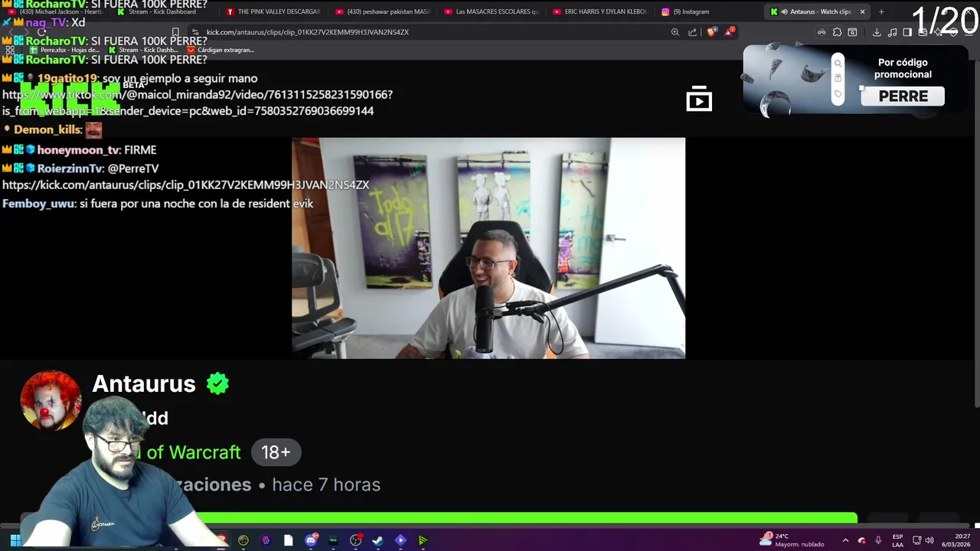Open the Perre.xlsx bookmark
Viewport: 980px width, 551px height.
click(x=65, y=50)
